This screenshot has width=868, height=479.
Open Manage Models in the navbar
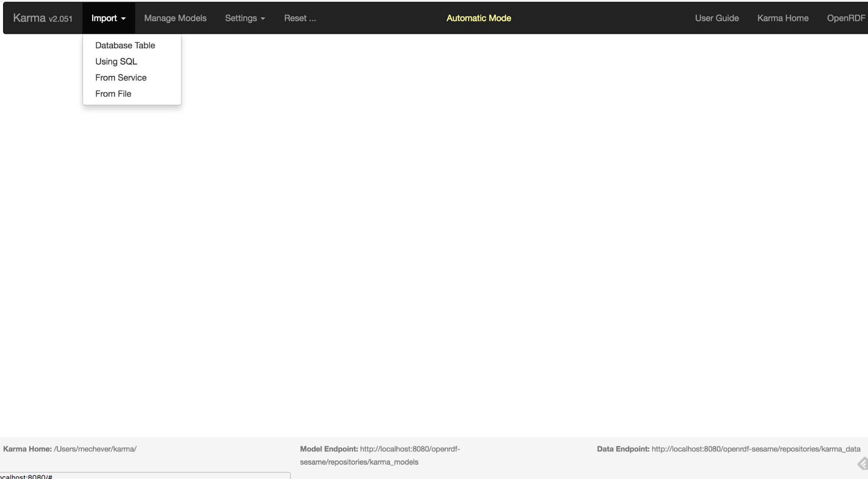coord(175,18)
